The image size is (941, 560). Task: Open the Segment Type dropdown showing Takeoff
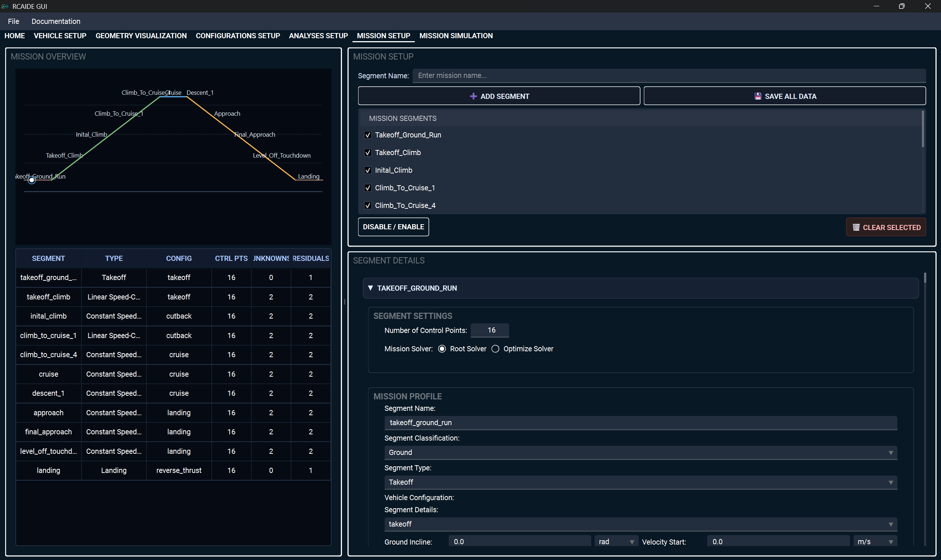point(641,482)
